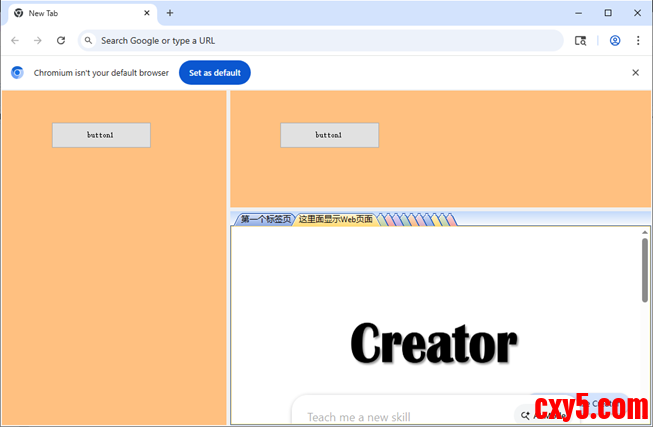Screen dimensions: 653x427
Task: Select the small orange unlabeled tab
Action: pyautogui.click(x=413, y=220)
